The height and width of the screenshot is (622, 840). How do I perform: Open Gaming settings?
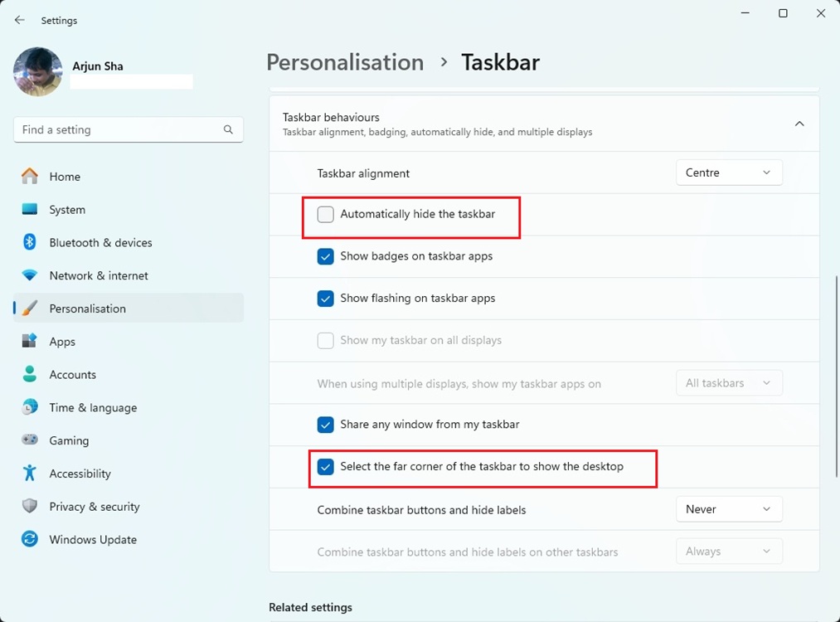click(128, 440)
